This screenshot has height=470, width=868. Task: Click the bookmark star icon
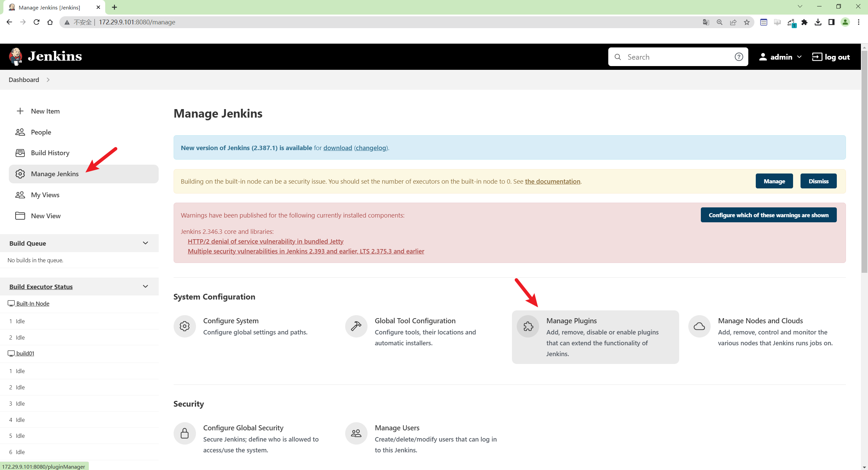click(x=747, y=22)
